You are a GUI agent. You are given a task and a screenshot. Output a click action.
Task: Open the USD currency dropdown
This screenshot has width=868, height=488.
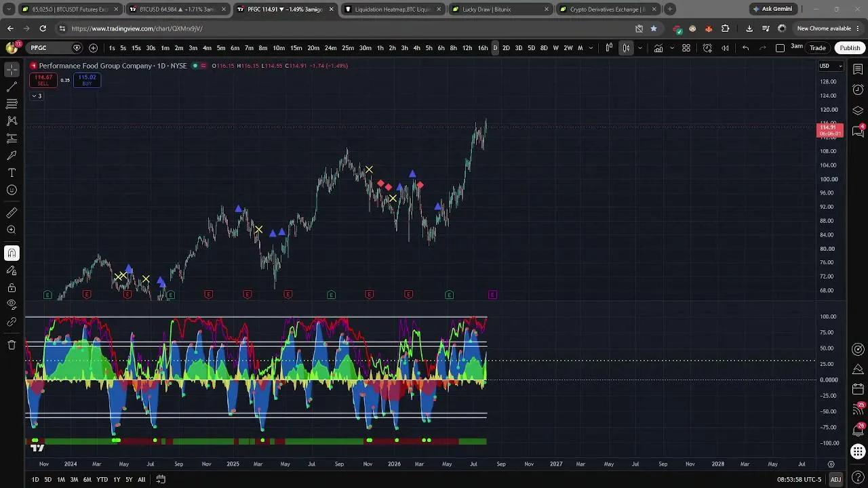point(831,66)
